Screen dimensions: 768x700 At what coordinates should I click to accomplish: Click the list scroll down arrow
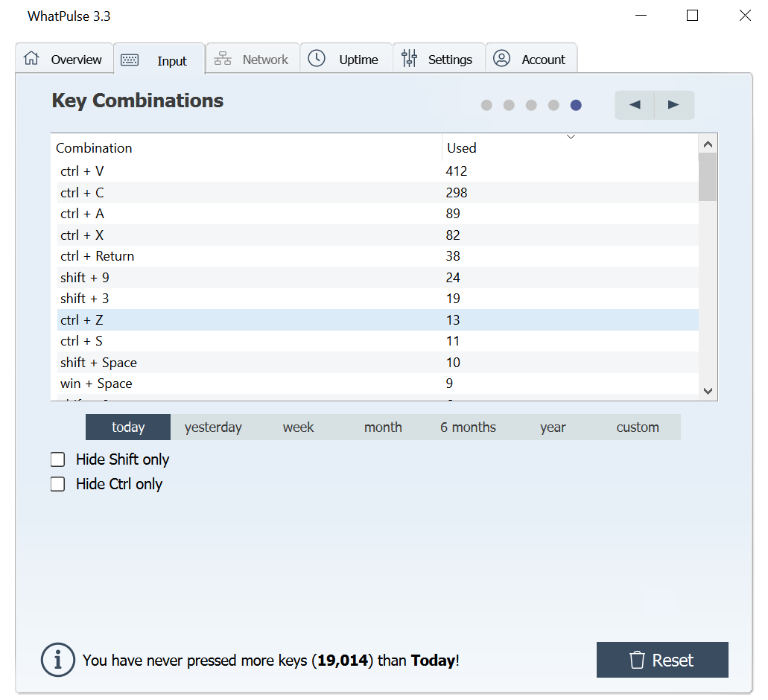(x=708, y=391)
